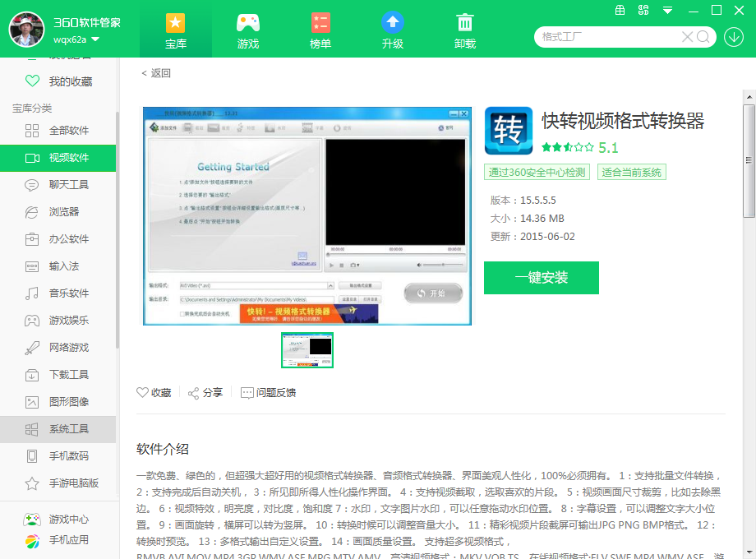The width and height of the screenshot is (756, 559).
Task: Open the download manager arrow icon
Action: coord(733,37)
